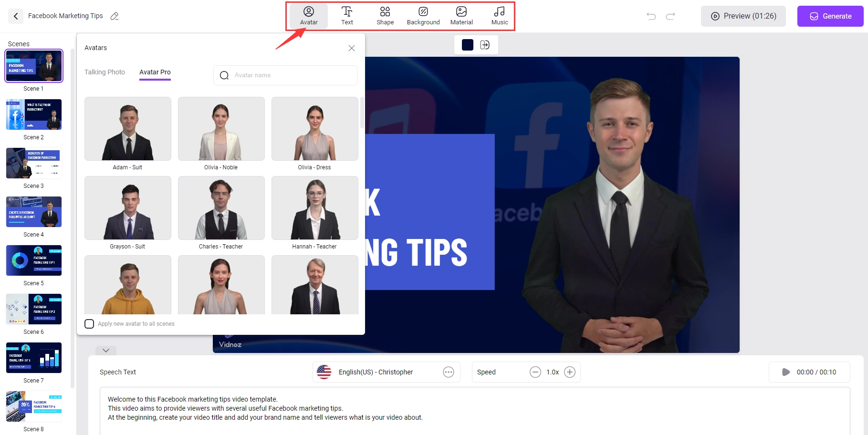Decrease speech speed with minus button
Screen dimensions: 868x435
(x=535, y=372)
